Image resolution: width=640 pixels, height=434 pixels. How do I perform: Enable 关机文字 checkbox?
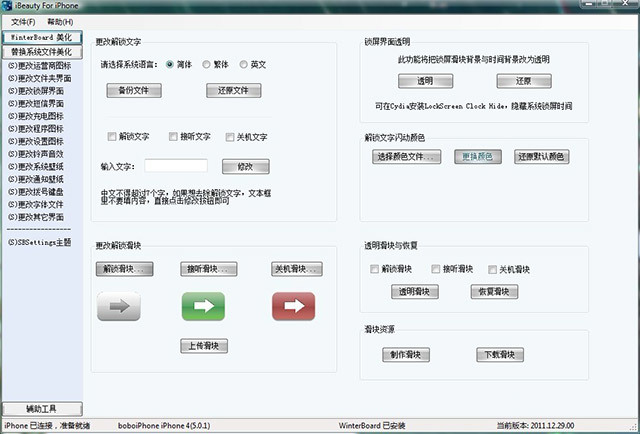230,137
